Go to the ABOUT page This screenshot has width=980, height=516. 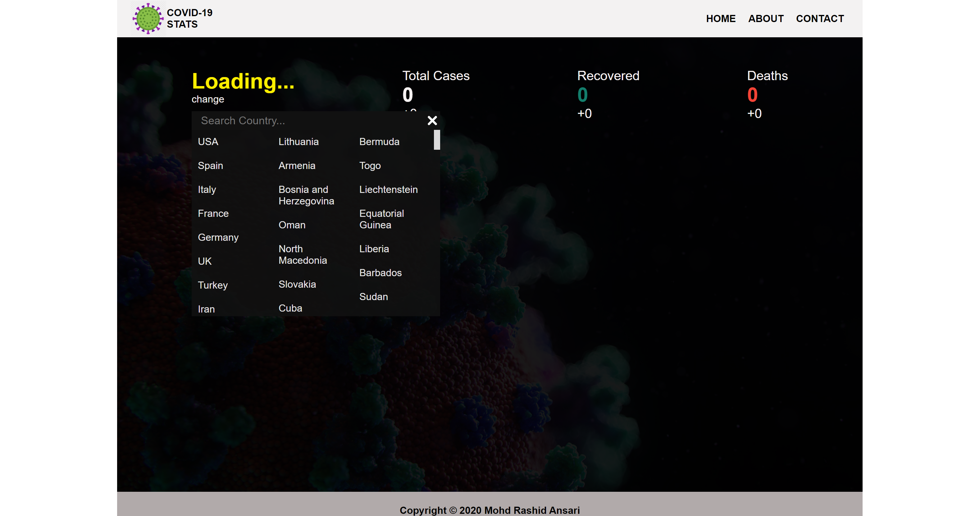pyautogui.click(x=766, y=19)
